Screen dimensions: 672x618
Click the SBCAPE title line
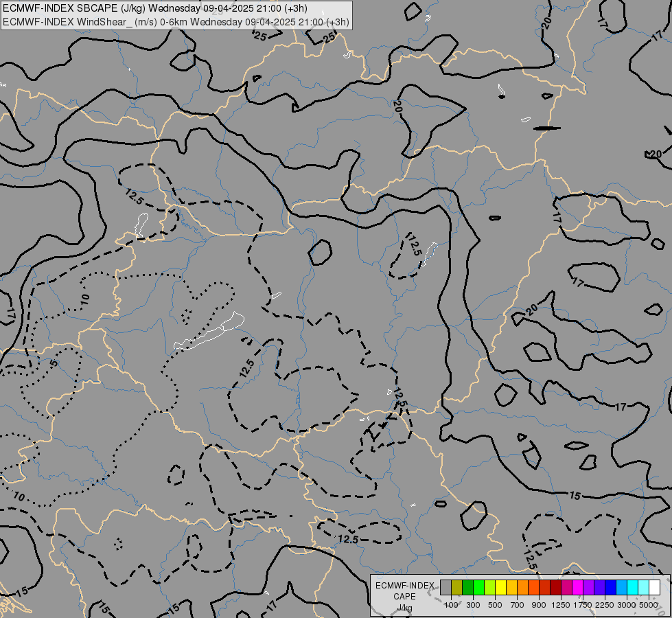coord(155,8)
